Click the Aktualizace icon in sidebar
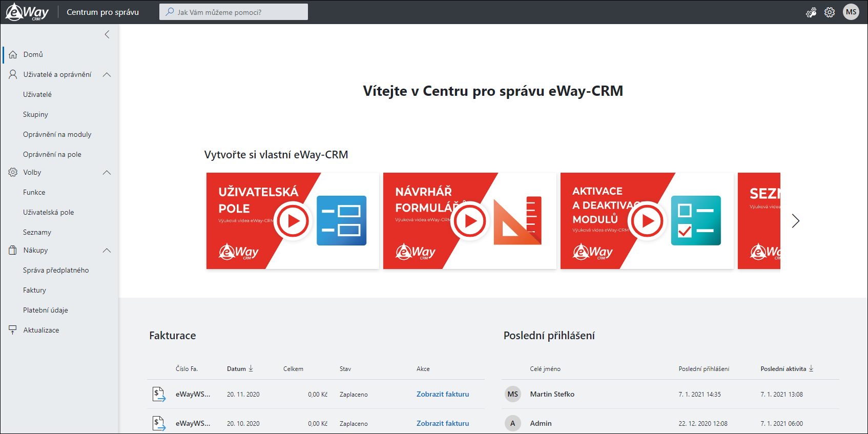Screen dimensions: 868x434 13,330
